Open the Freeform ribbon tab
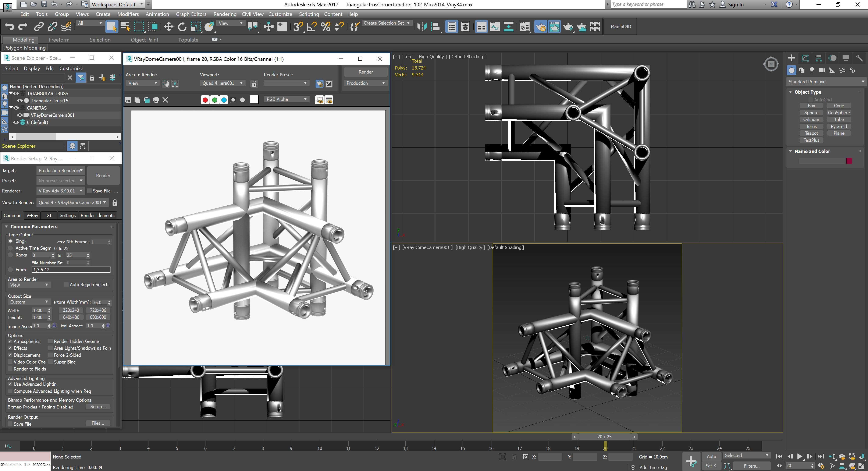 click(x=59, y=40)
